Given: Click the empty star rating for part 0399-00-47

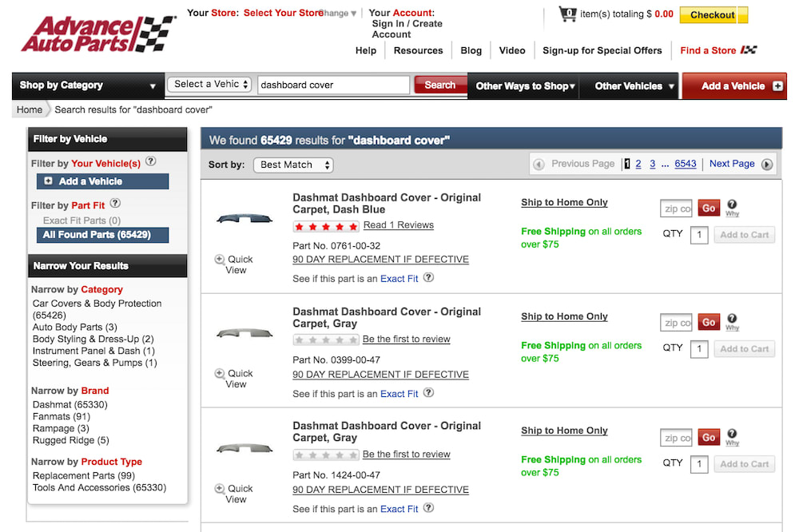Looking at the screenshot, I should tap(326, 340).
